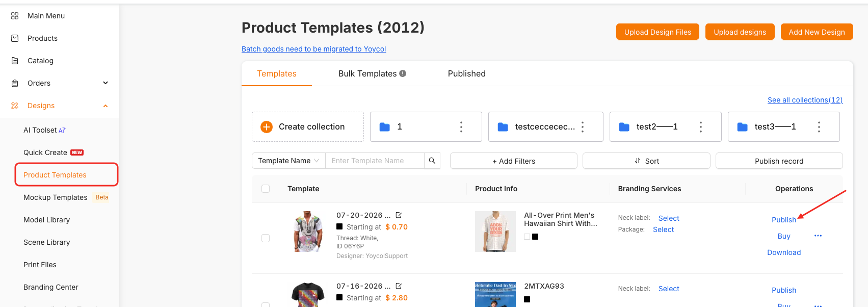Open three-dot menu of collection 1
Screen dimensions: 868x307
461,126
